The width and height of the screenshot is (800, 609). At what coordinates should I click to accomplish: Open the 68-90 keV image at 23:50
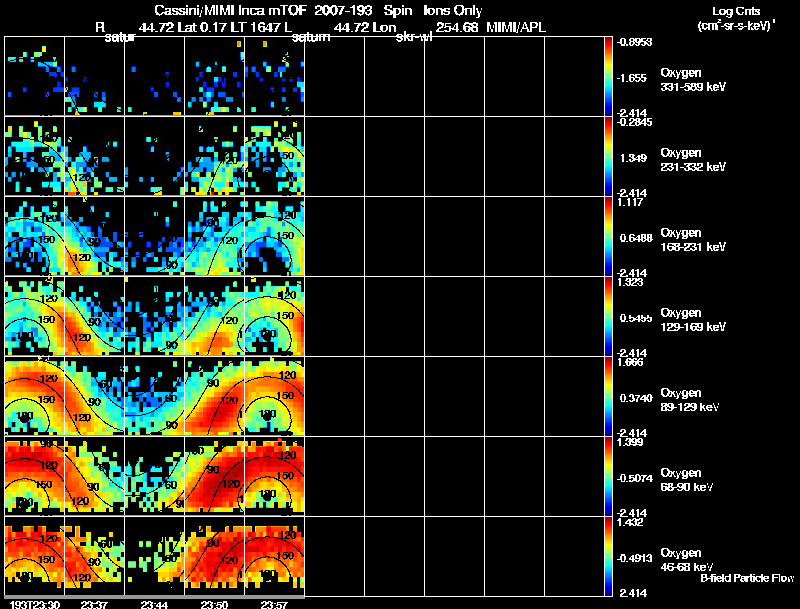tap(214, 476)
